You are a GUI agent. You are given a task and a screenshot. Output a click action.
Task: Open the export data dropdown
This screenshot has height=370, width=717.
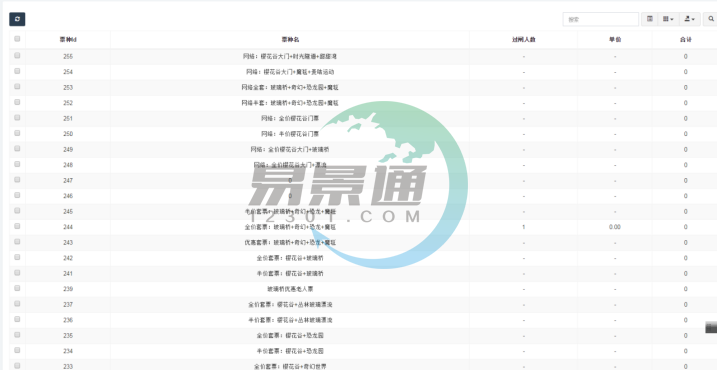[690, 19]
